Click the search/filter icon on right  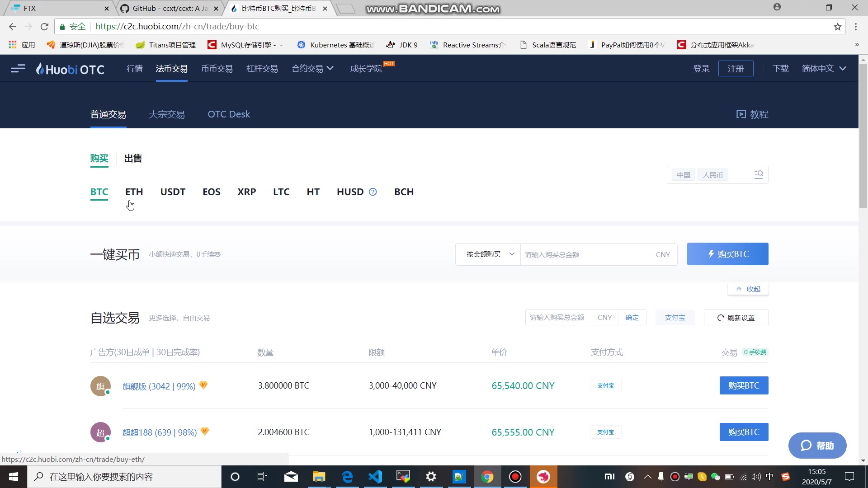759,174
